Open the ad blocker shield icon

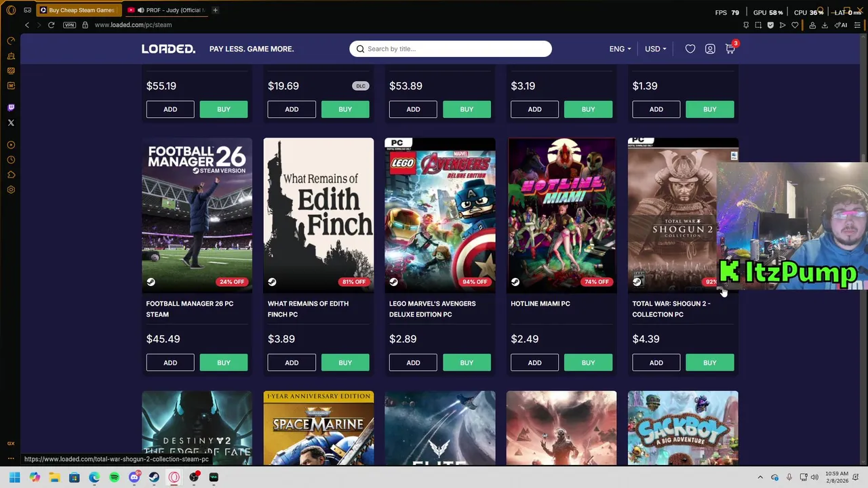coord(770,25)
